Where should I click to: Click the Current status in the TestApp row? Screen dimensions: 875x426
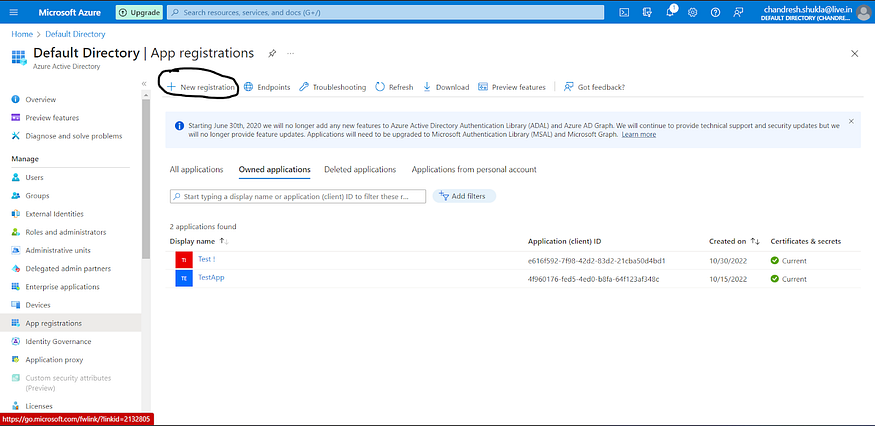(x=789, y=279)
